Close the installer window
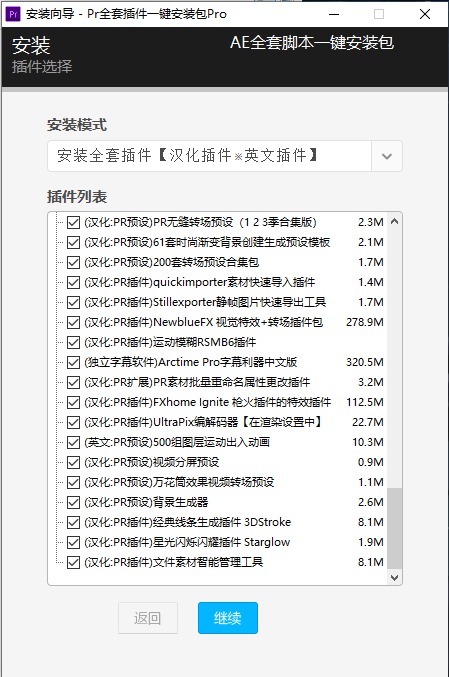The height and width of the screenshot is (677, 449). click(x=425, y=14)
